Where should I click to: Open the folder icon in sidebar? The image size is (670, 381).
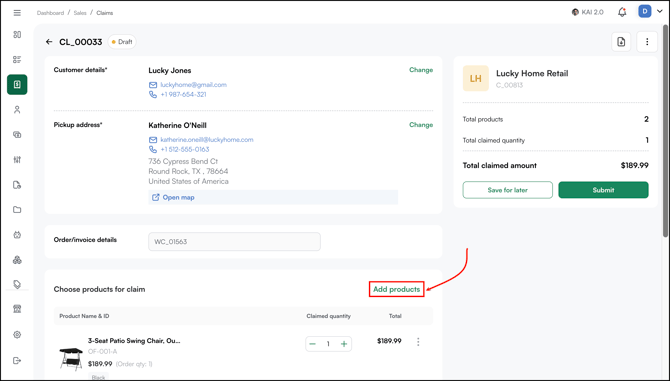[x=17, y=210]
